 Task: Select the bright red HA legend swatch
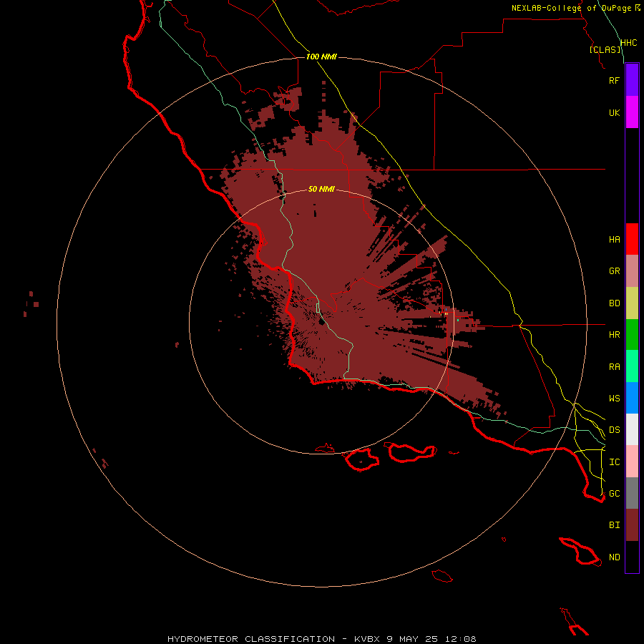click(x=632, y=239)
